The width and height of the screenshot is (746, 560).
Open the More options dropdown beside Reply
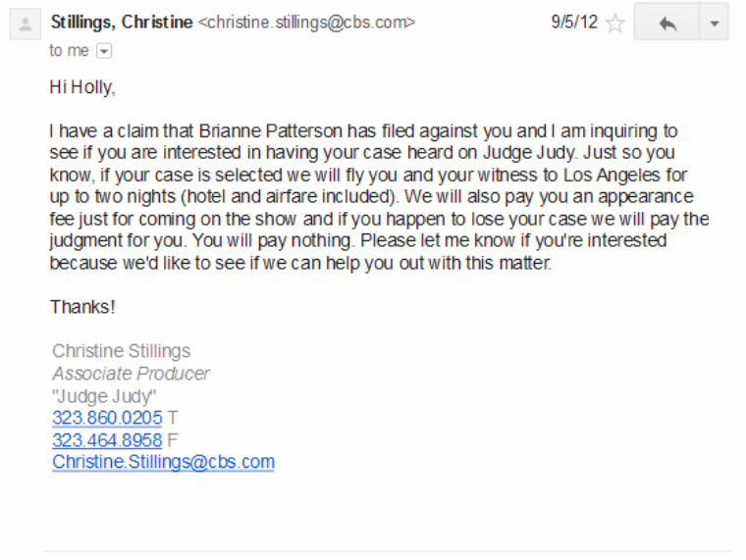pos(714,24)
